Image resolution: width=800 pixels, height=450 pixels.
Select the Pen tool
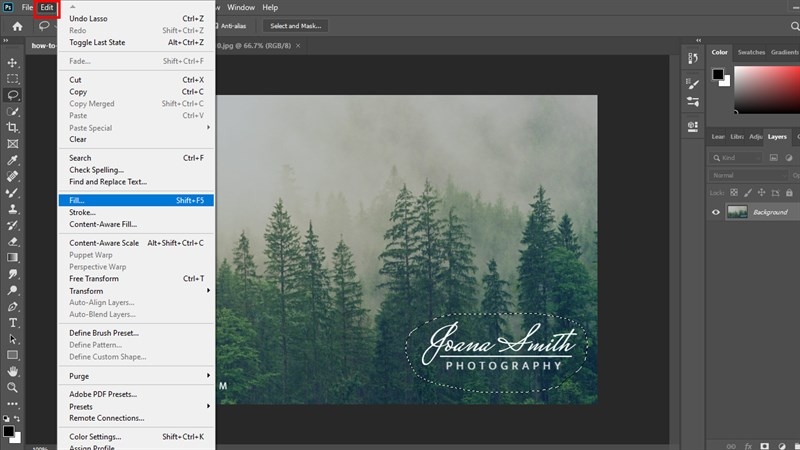click(x=13, y=306)
